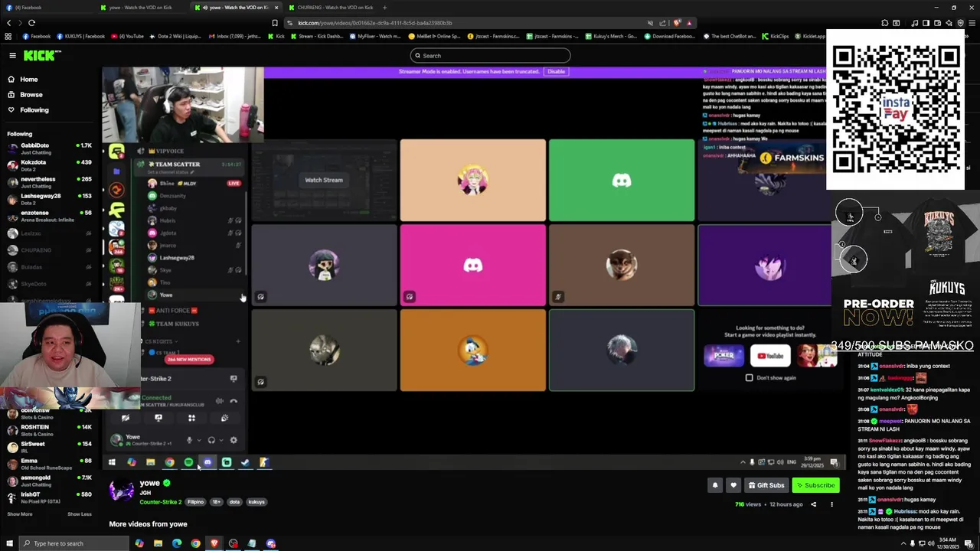Open Browse in the sidebar
The height and width of the screenshot is (551, 980).
click(x=31, y=95)
